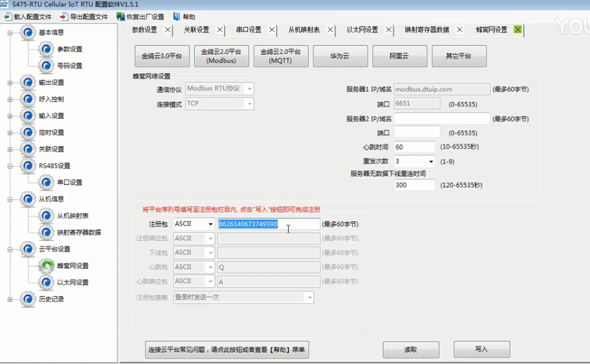
Task: Click the 载入配置文件 toolbar icon
Action: [8, 17]
